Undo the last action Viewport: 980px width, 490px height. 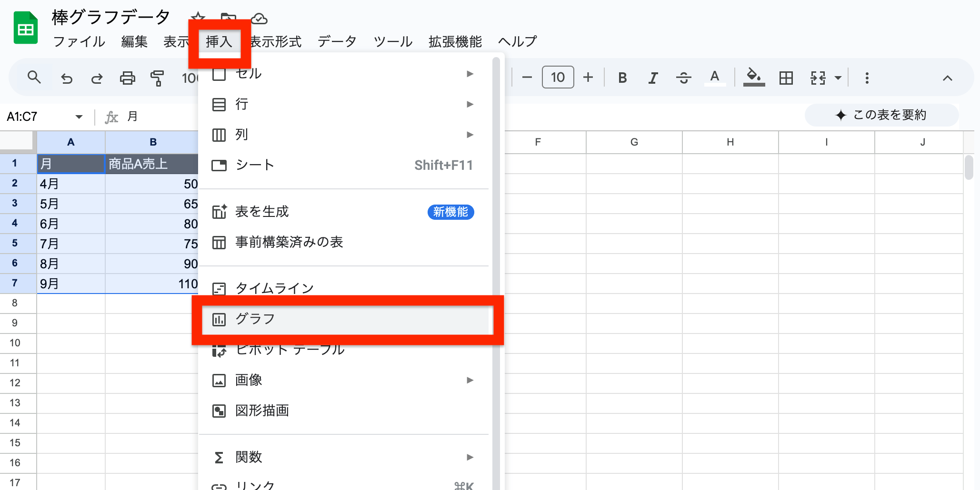click(67, 77)
